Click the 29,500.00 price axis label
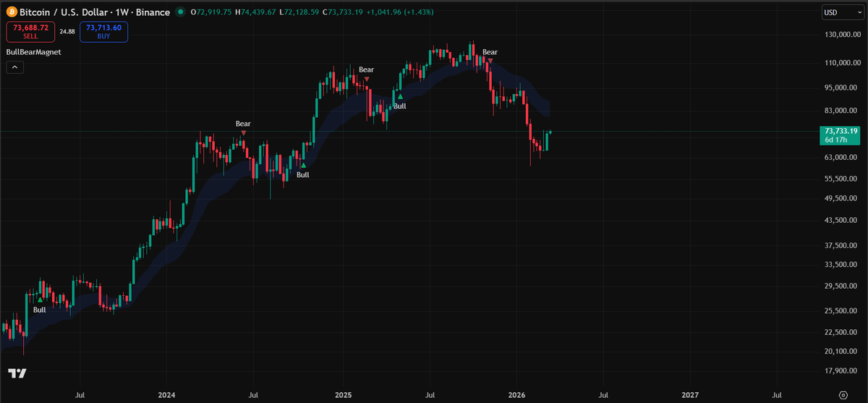 840,287
